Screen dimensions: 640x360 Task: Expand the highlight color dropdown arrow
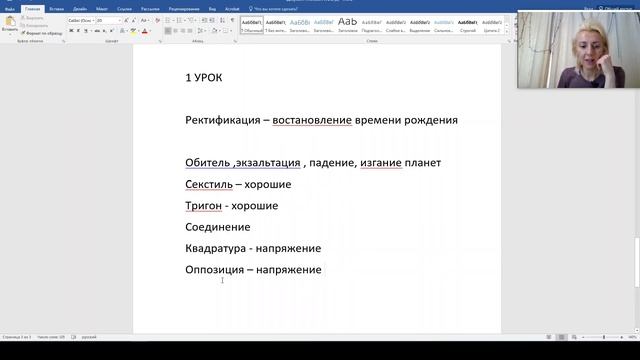tap(138, 31)
